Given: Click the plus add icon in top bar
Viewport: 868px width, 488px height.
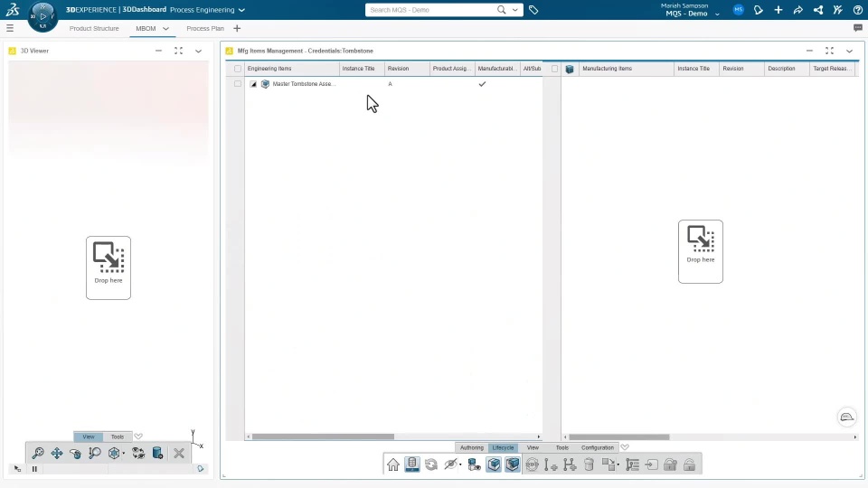Looking at the screenshot, I should click(778, 9).
